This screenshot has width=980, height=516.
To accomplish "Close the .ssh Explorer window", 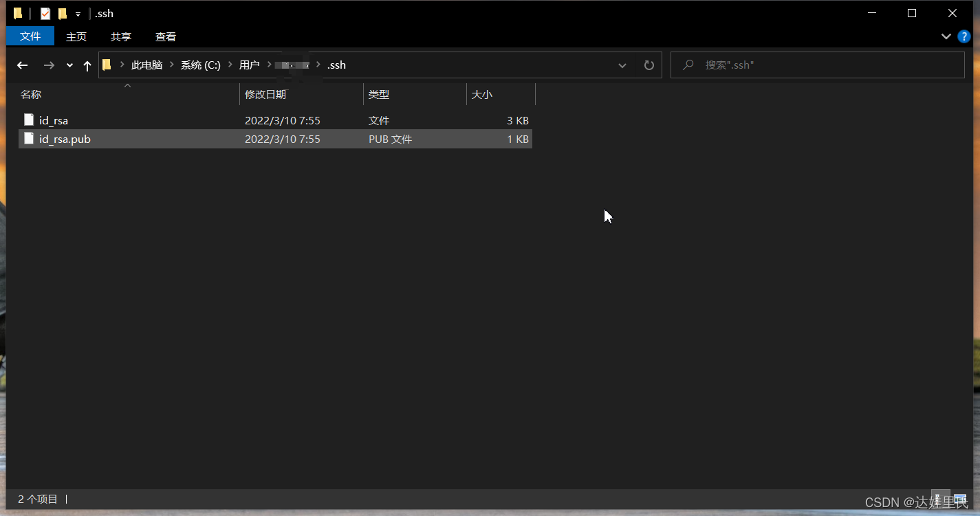I will click(x=952, y=13).
